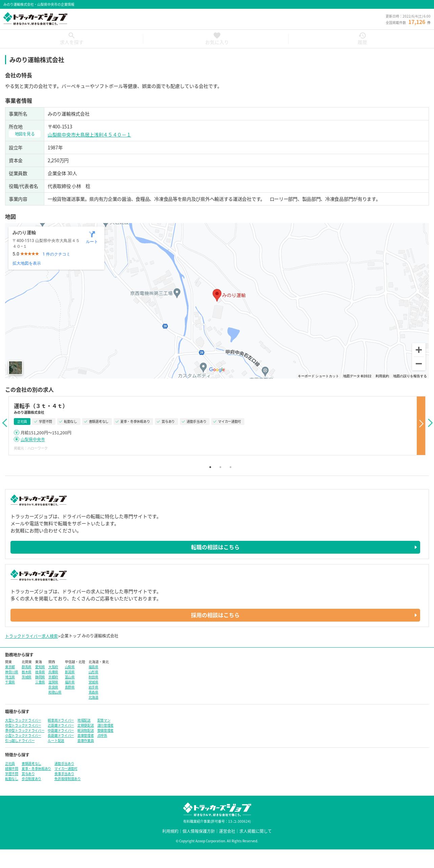The image size is (434, 868).
Task: Open the 1 件のクチコミ reviews link
Action: 56,254
